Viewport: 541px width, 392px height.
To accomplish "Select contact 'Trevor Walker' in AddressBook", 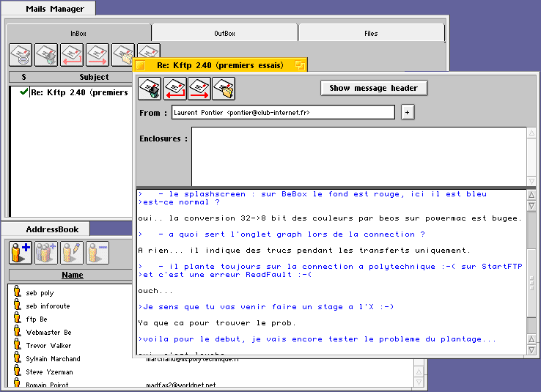I will tap(48, 345).
